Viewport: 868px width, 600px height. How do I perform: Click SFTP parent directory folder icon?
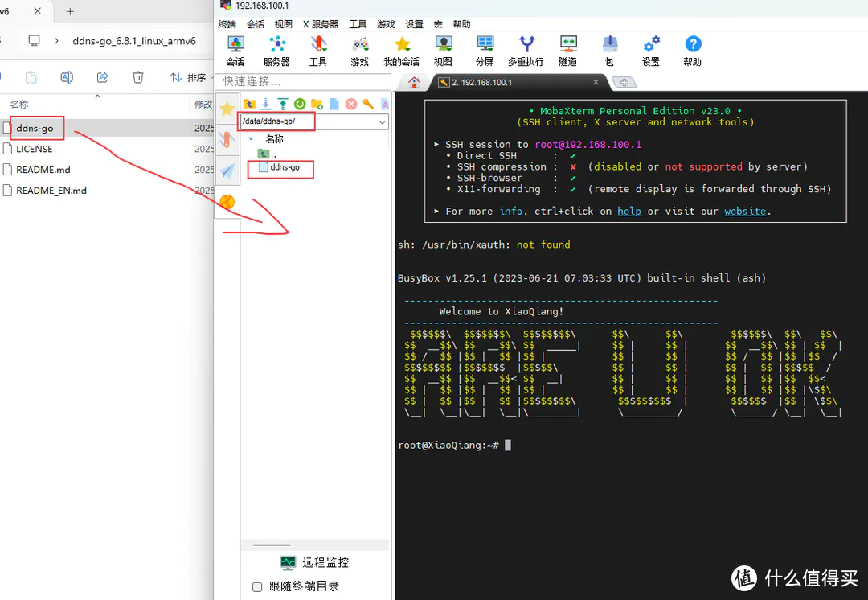249,104
